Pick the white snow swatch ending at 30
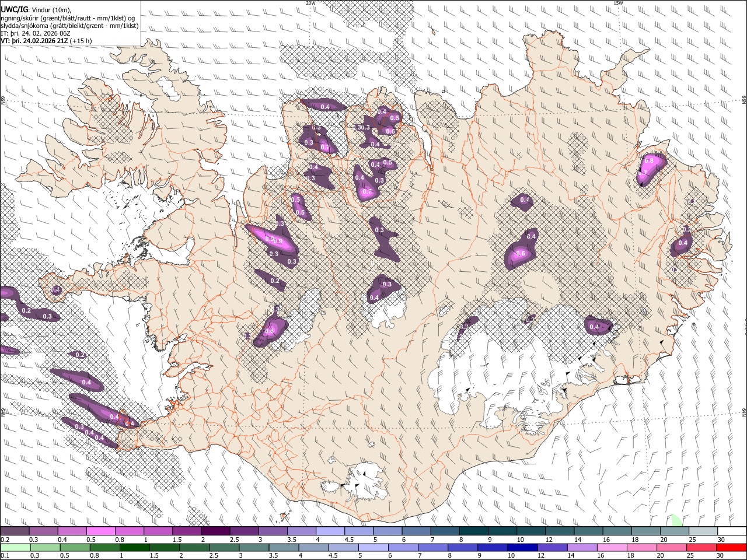The width and height of the screenshot is (747, 560). 732,531
